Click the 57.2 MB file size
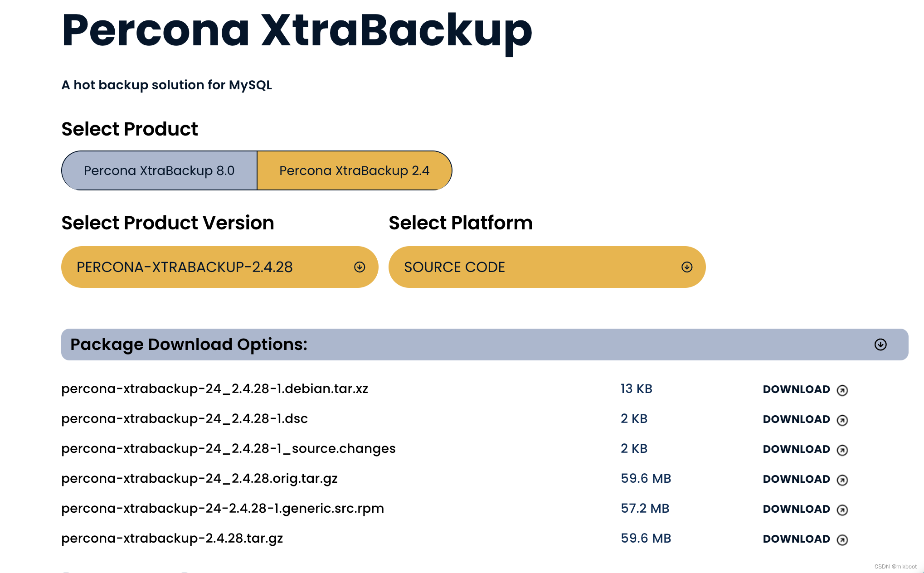The width and height of the screenshot is (924, 573). 645,509
